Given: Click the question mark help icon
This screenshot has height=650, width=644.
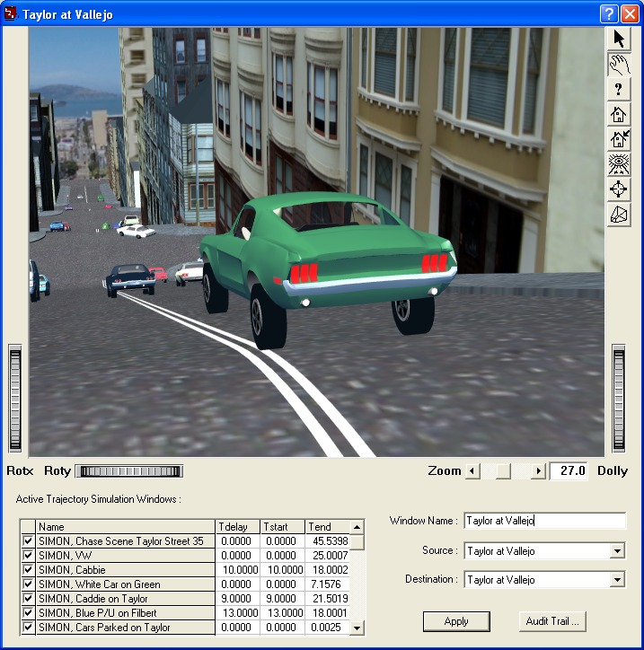Looking at the screenshot, I should pos(619,89).
